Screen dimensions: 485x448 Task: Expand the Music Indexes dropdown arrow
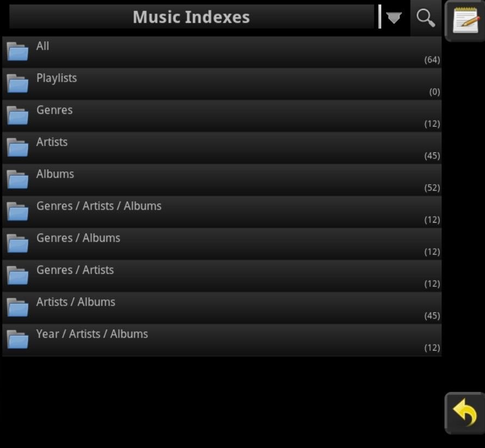(394, 17)
